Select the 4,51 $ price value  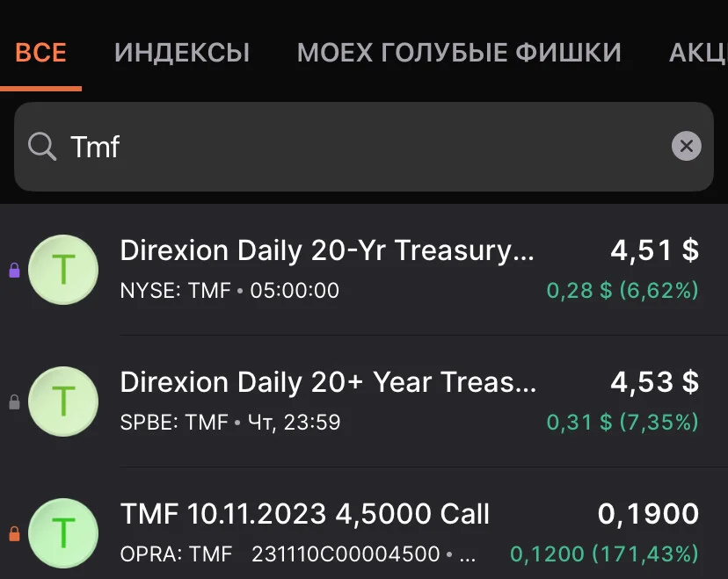point(655,250)
